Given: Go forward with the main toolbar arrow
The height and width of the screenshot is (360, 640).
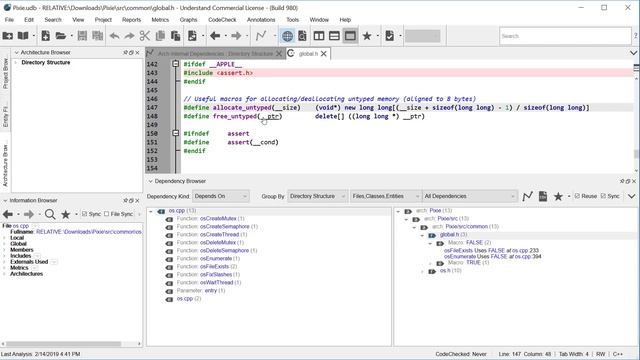Looking at the screenshot, I should click(236, 36).
